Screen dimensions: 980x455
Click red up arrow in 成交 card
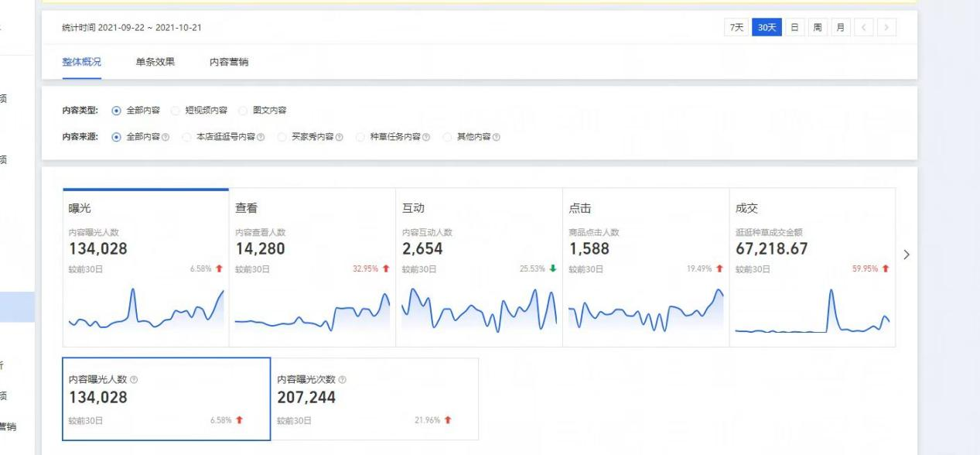pos(886,269)
